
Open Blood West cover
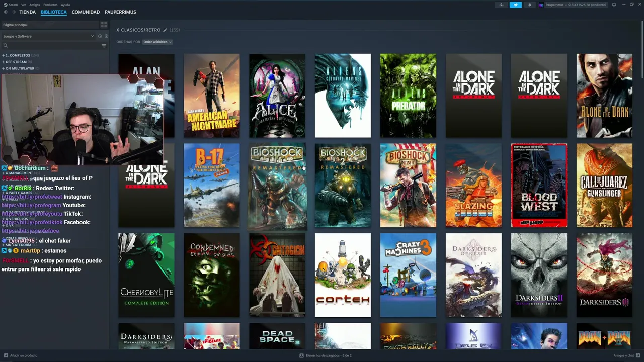(x=539, y=186)
